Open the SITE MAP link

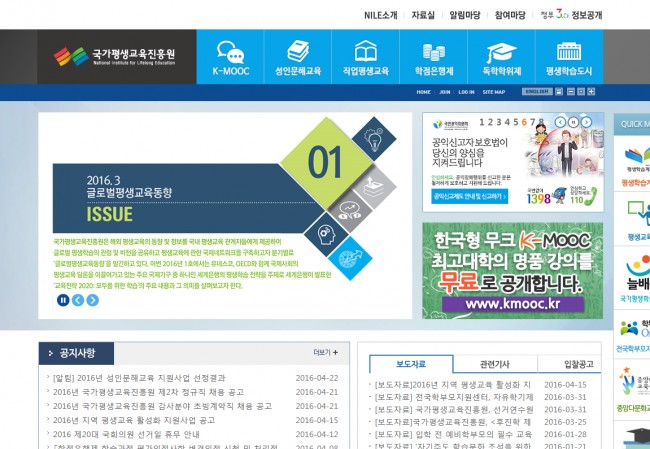point(494,92)
